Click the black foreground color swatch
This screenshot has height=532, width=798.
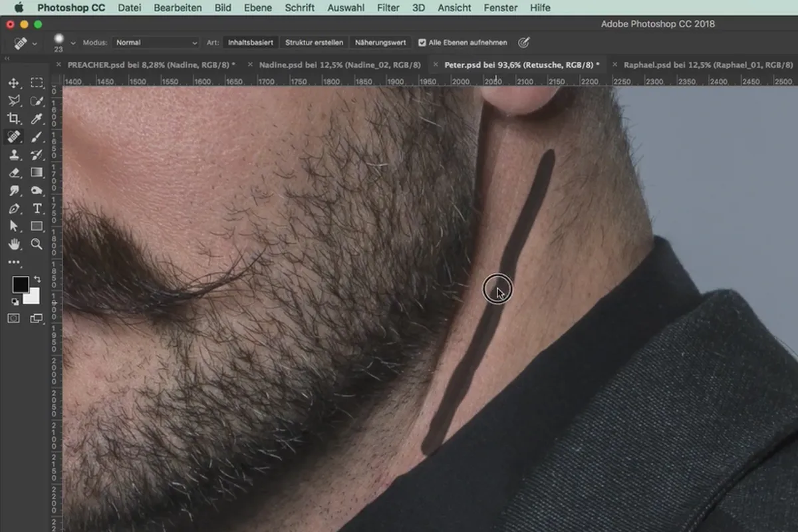(x=20, y=285)
